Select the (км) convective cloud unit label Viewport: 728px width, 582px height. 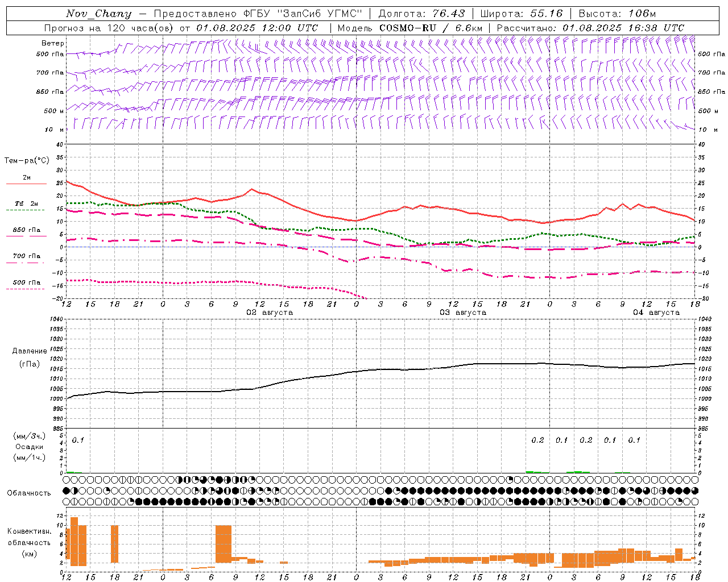coord(30,554)
